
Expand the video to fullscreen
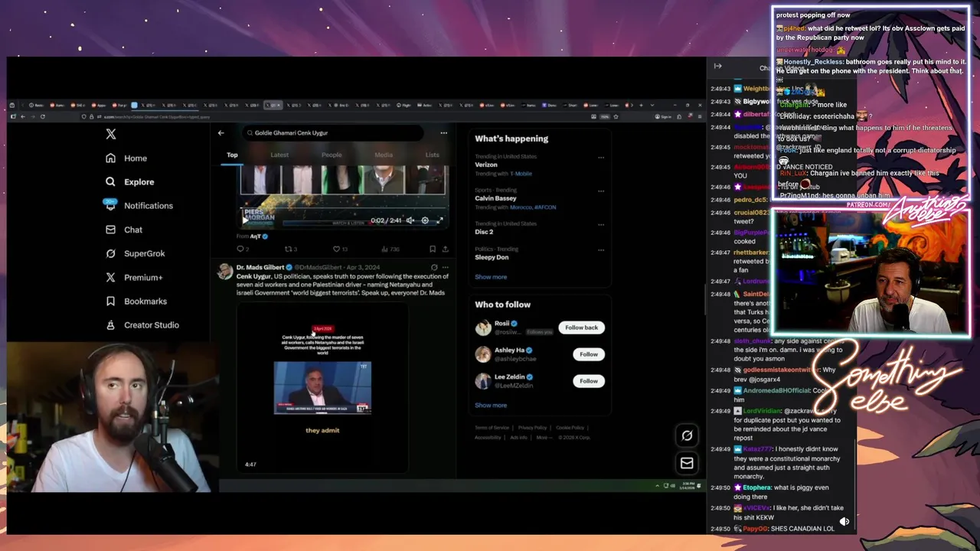coord(439,220)
